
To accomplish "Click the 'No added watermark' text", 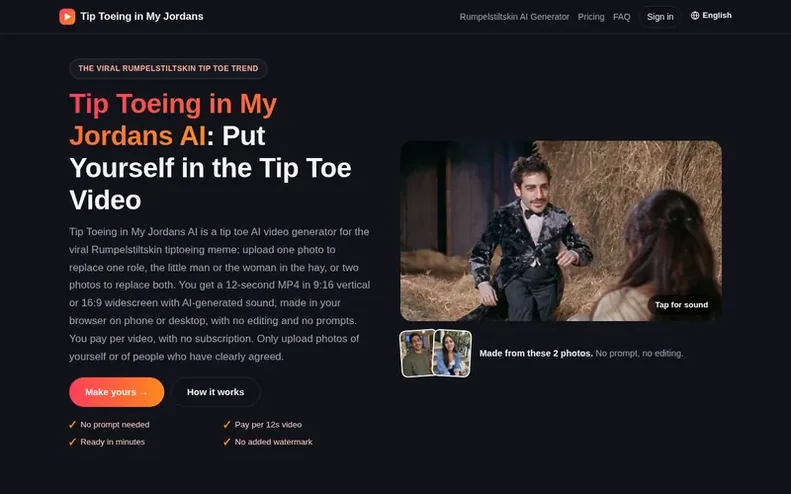I will (x=273, y=442).
